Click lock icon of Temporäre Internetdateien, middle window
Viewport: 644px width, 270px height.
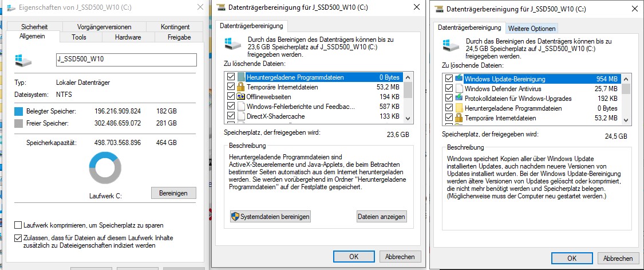(240, 87)
